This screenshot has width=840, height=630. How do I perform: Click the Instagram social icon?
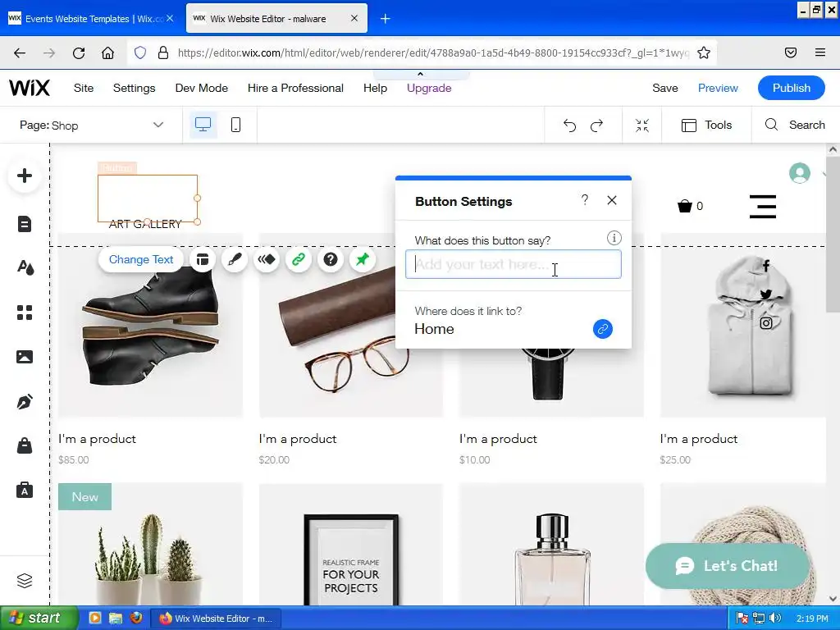766,323
